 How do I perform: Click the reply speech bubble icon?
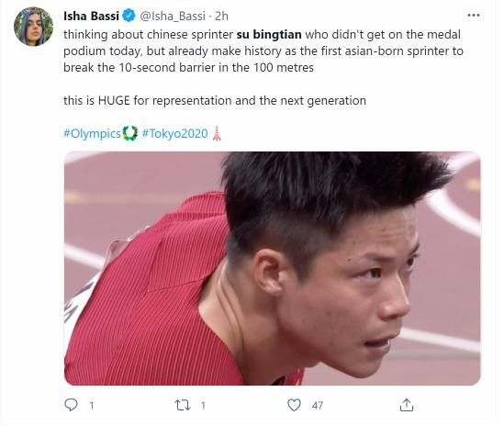[71, 405]
